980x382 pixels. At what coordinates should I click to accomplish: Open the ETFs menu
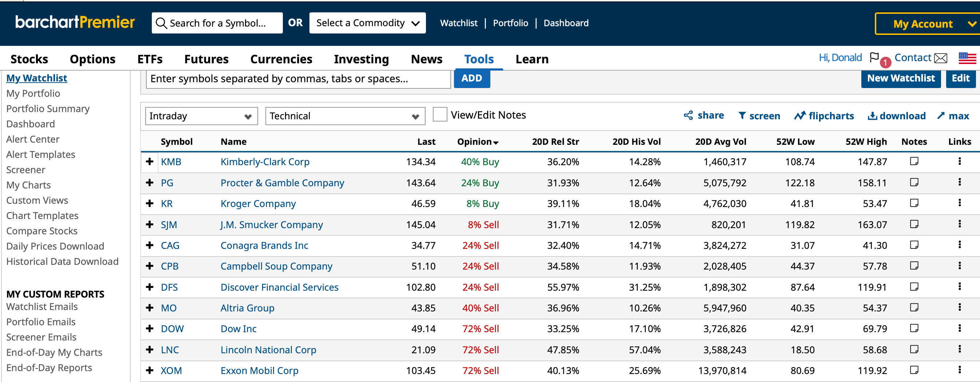click(150, 59)
